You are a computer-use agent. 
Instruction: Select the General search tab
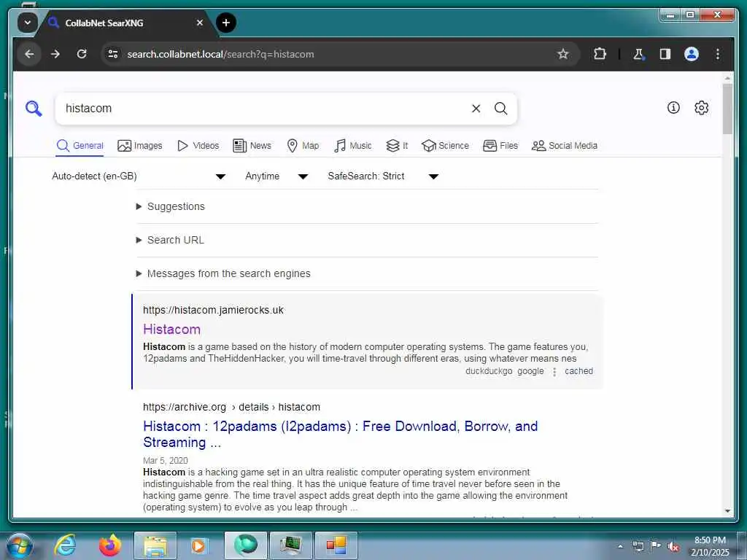click(x=80, y=146)
